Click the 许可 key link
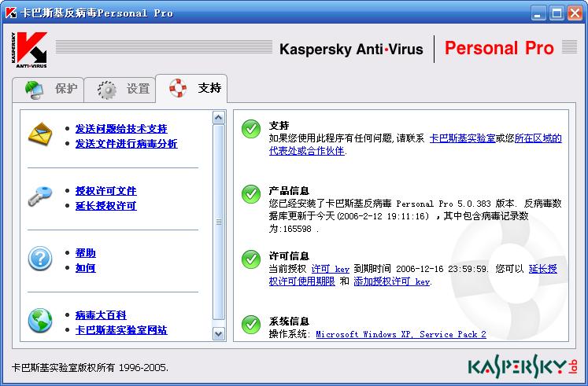 pos(331,269)
